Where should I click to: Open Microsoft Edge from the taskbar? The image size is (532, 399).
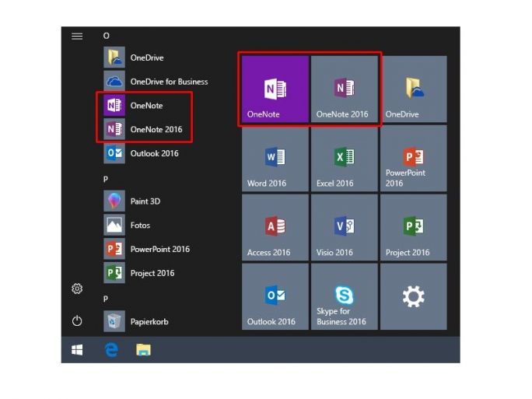pyautogui.click(x=111, y=350)
